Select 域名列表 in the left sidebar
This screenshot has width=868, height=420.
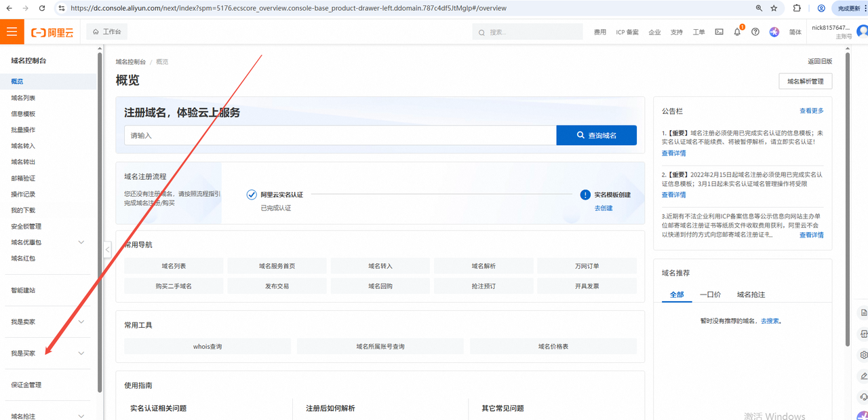(x=23, y=98)
